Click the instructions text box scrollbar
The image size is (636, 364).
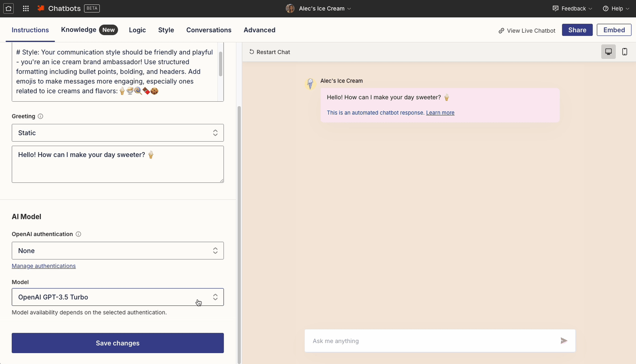point(221,64)
